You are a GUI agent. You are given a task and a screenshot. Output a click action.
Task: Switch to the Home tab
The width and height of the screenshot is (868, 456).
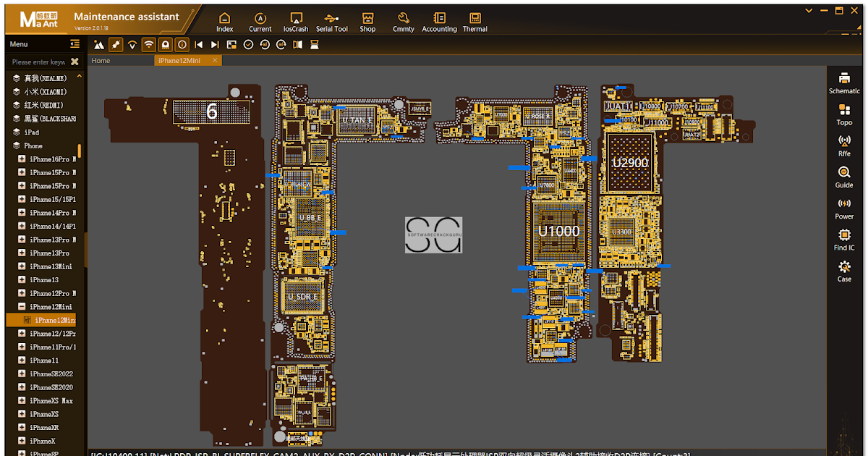click(101, 61)
